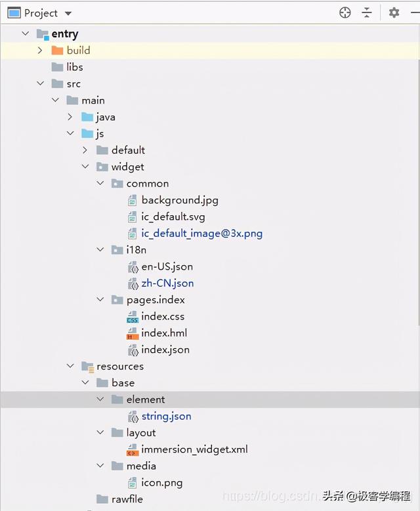Expand the java folder chevron
420x511 pixels.
pos(70,117)
